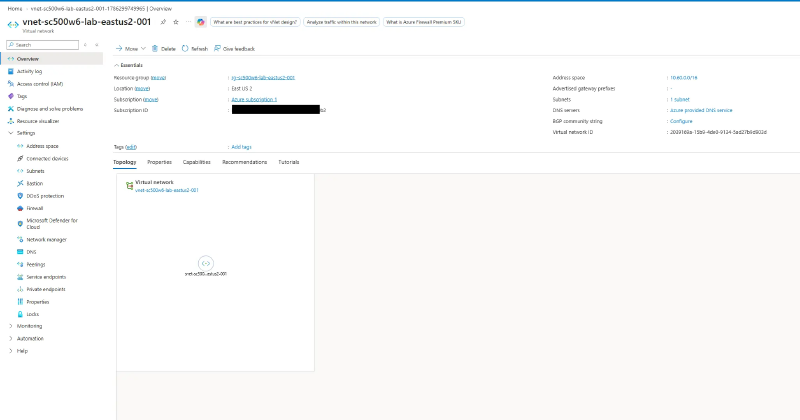Screen dimensions: 800x420
Task: Click edit next to Tags
Action: [x=131, y=147]
